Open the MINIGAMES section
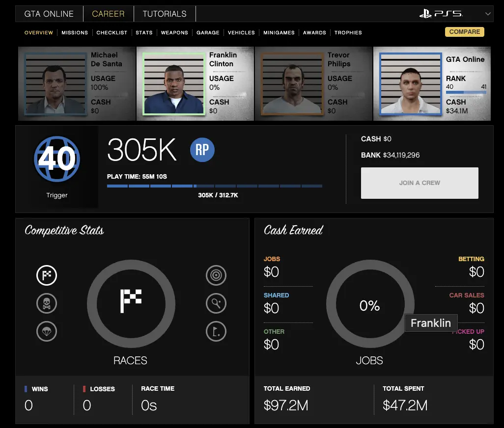504x428 pixels. 279,33
